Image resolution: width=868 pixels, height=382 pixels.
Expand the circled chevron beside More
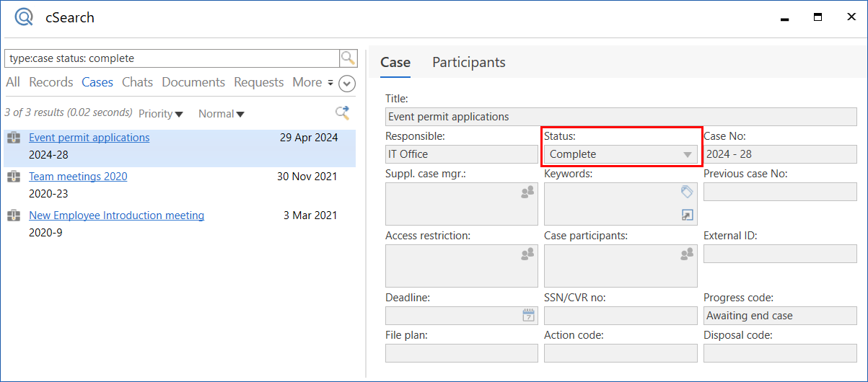[x=347, y=84]
